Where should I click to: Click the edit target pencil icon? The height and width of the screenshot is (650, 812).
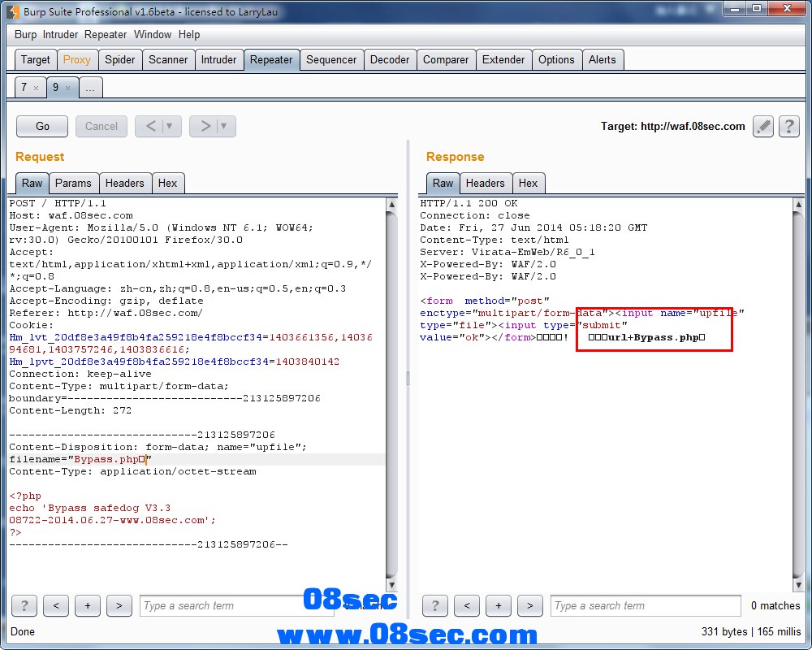pyautogui.click(x=762, y=126)
